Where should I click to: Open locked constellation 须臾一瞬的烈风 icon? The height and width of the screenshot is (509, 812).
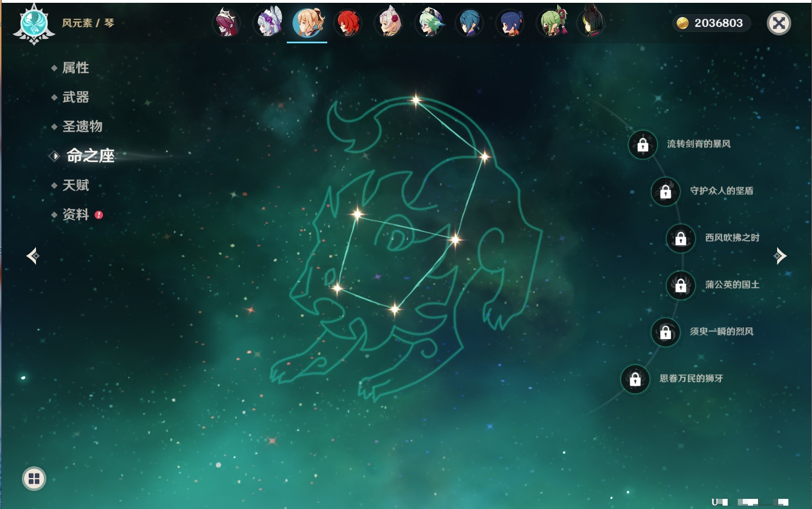click(666, 332)
